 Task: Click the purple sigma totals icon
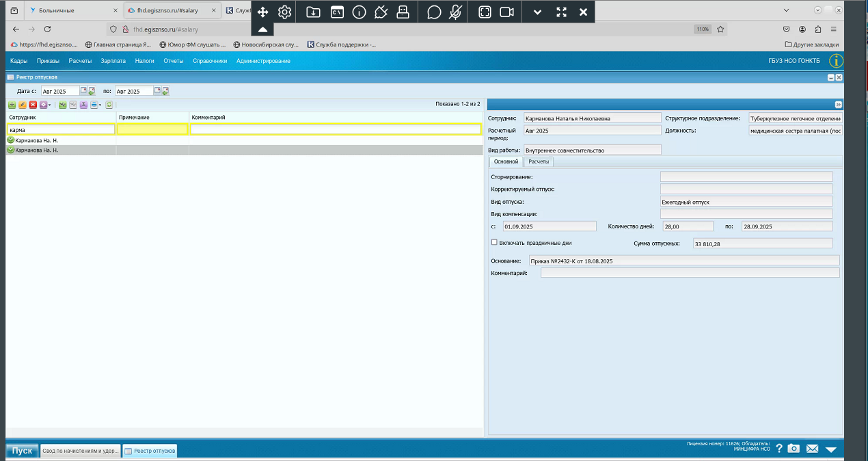point(83,105)
